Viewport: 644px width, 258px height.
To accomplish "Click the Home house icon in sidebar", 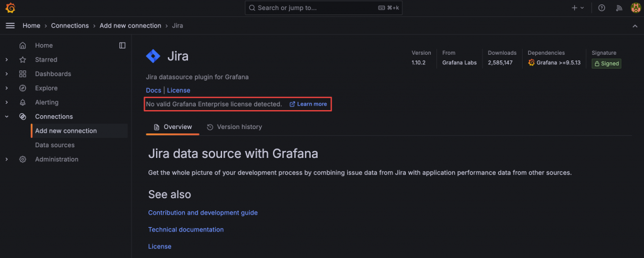I will (23, 45).
